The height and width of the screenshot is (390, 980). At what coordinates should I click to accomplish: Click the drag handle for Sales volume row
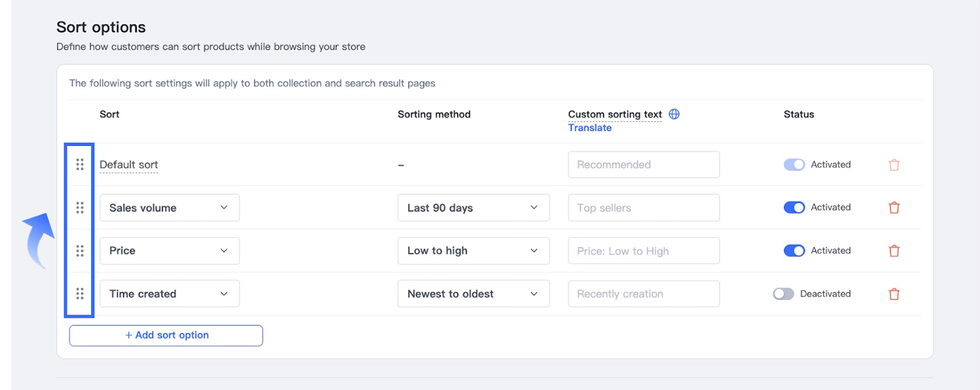coord(80,208)
